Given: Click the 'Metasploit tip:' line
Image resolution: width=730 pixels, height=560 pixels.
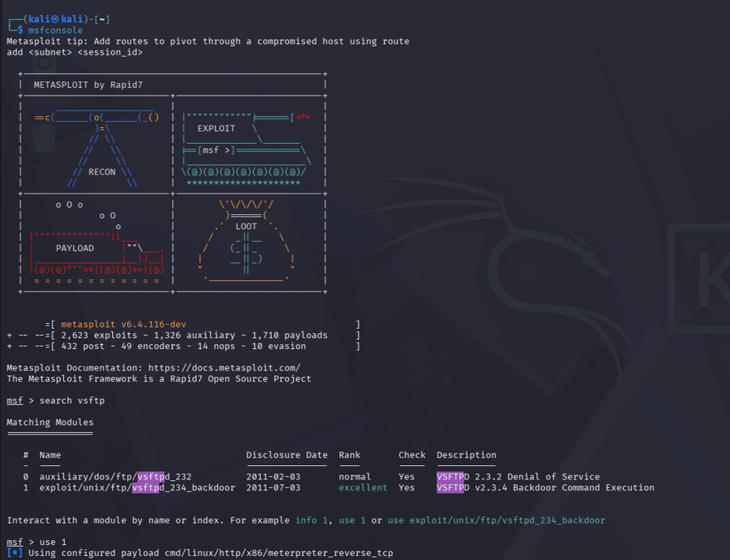Looking at the screenshot, I should (208, 41).
